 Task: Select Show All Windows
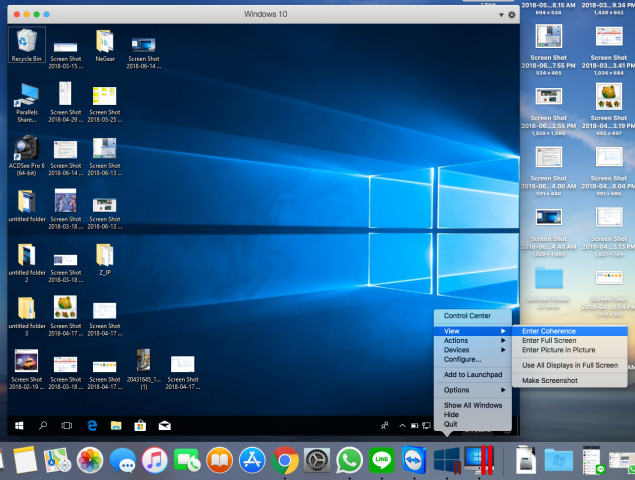click(x=473, y=405)
